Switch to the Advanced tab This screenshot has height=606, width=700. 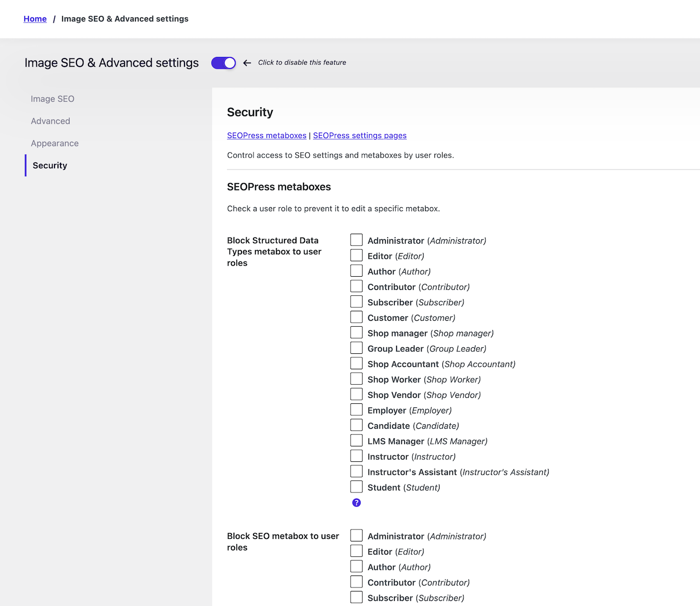point(50,121)
